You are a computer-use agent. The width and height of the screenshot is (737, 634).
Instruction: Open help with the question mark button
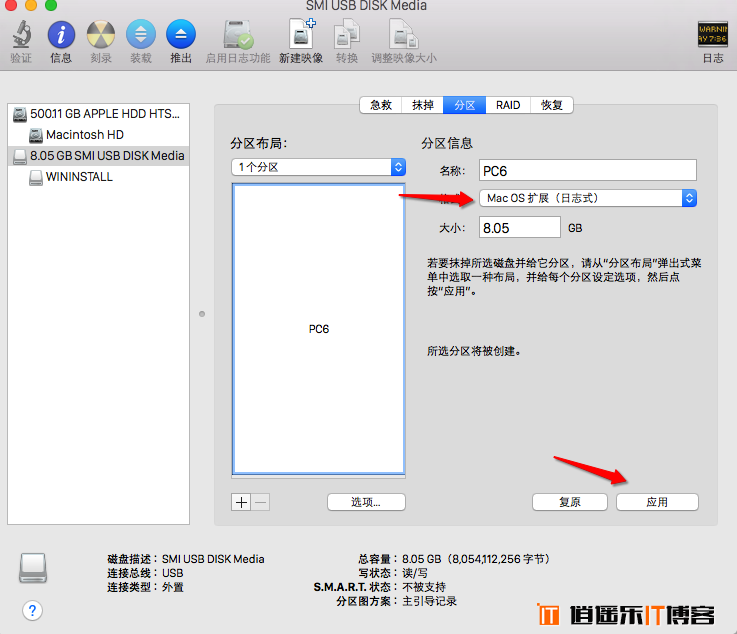point(32,610)
